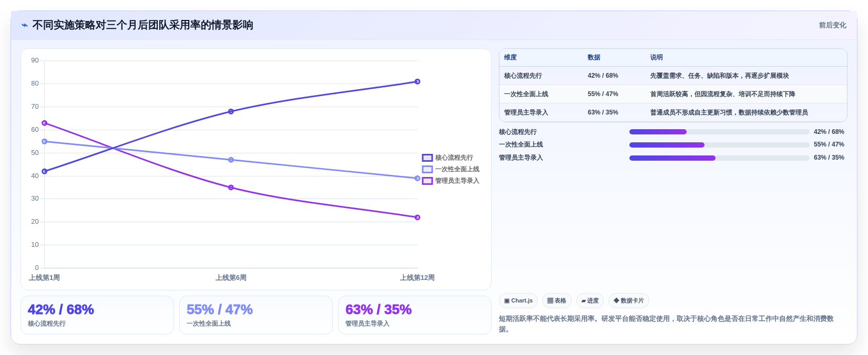This screenshot has height=355, width=868.
Task: Click the 管理员主导录入 legend label
Action: (x=457, y=181)
